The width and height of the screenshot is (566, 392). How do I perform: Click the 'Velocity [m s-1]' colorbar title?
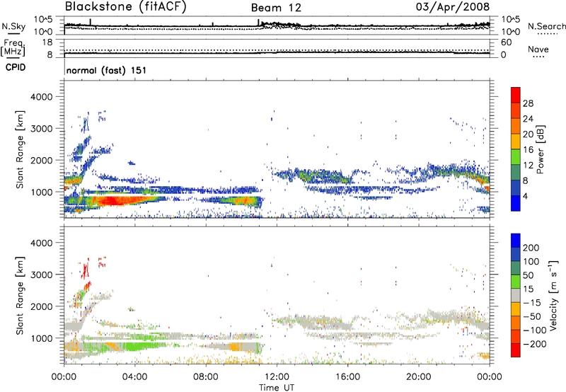click(553, 296)
